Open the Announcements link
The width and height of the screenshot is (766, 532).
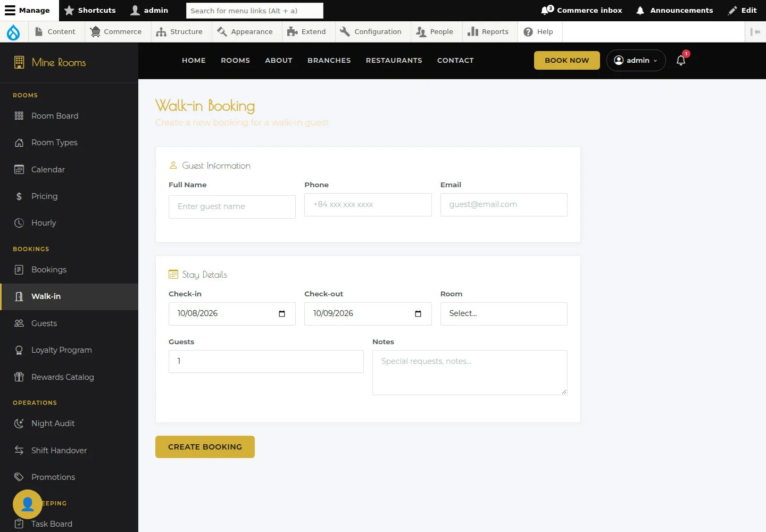click(x=675, y=11)
